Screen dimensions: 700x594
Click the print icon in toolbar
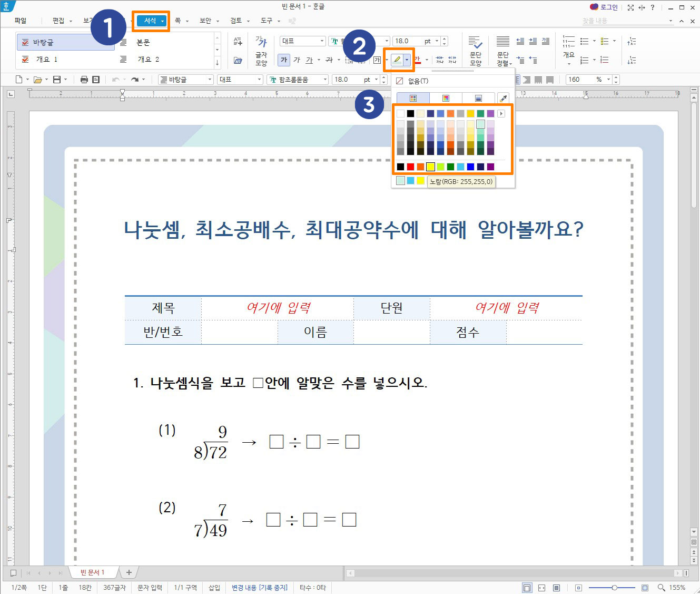[84, 80]
